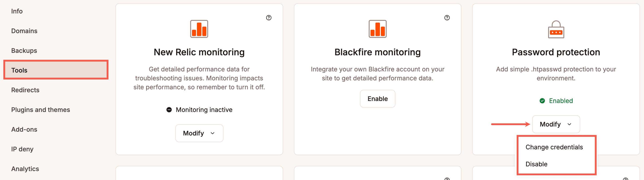Enable Blackfire monitoring
Viewport: 644px width, 180px height.
(x=377, y=99)
